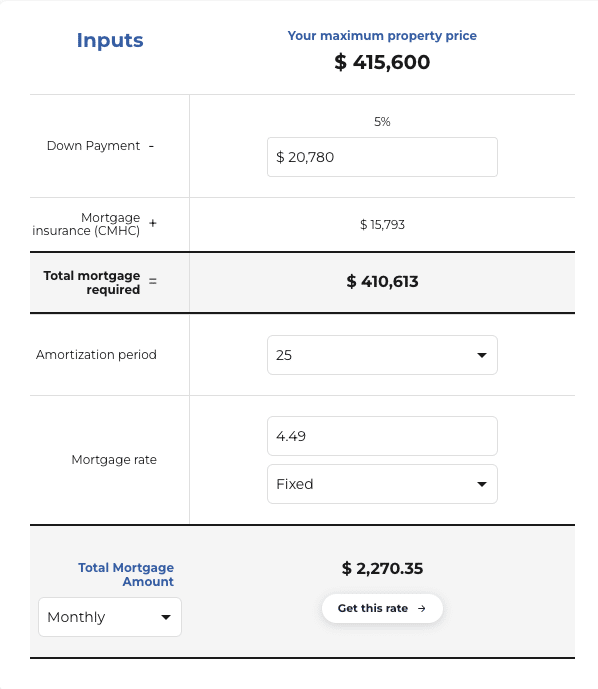The width and height of the screenshot is (598, 689).
Task: Open the Fixed mortgage type dropdown
Action: click(382, 484)
